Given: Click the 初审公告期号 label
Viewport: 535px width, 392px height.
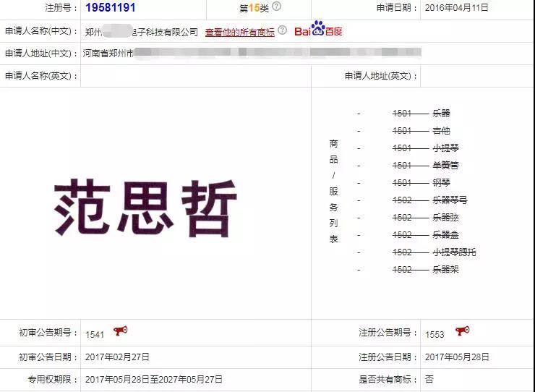Looking at the screenshot, I should (x=48, y=333).
